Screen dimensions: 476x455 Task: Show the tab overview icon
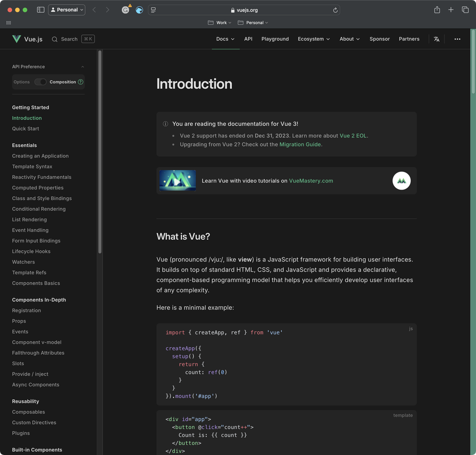pyautogui.click(x=465, y=10)
